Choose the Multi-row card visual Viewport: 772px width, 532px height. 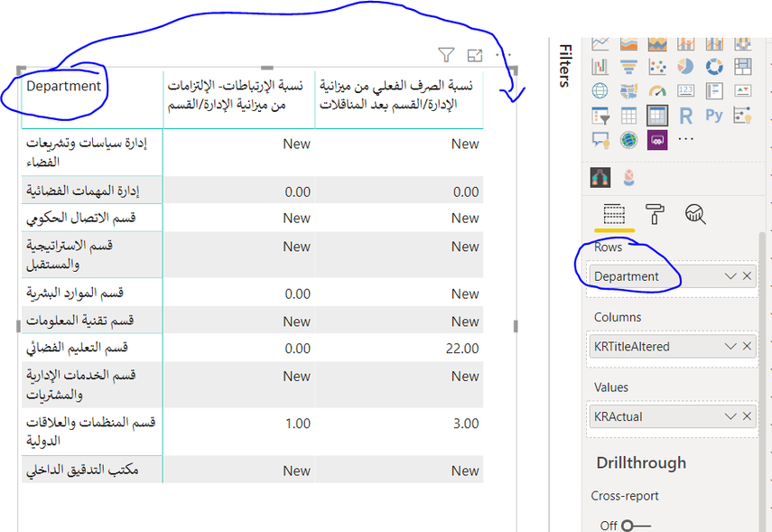tap(714, 91)
